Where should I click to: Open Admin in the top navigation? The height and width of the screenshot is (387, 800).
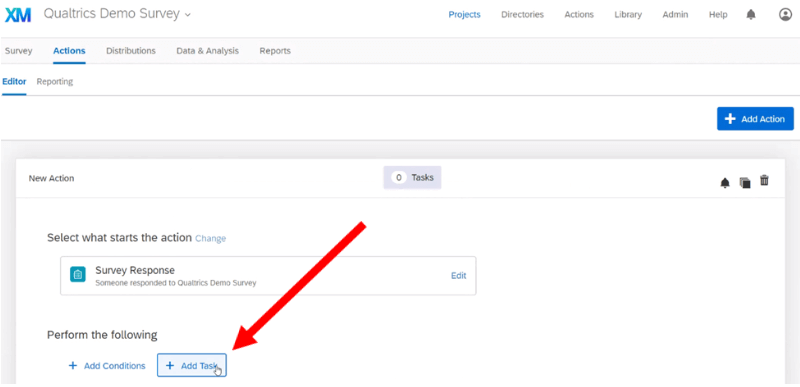pos(676,15)
